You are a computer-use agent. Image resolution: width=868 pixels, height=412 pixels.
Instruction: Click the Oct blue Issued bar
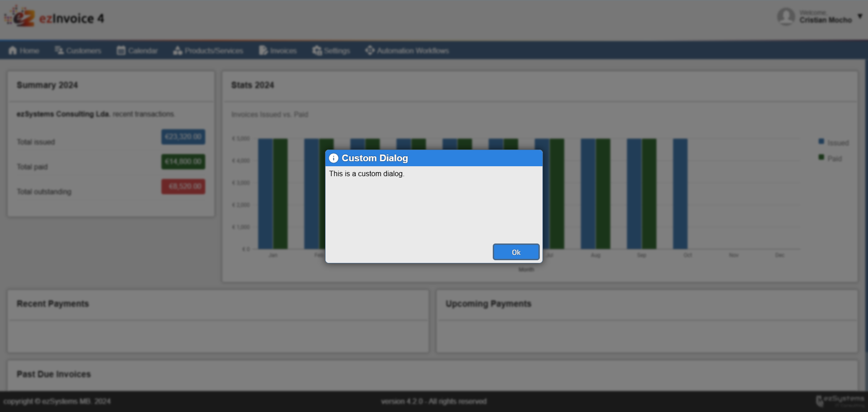pyautogui.click(x=680, y=194)
